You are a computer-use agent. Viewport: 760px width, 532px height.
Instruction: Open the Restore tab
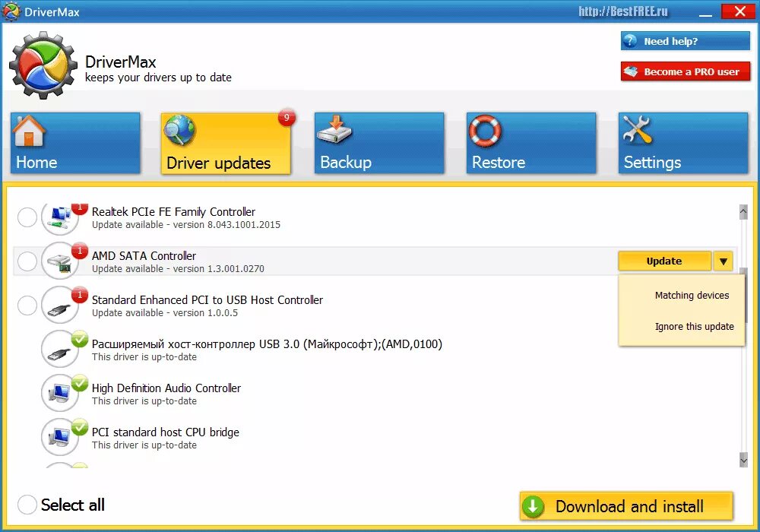tap(531, 143)
